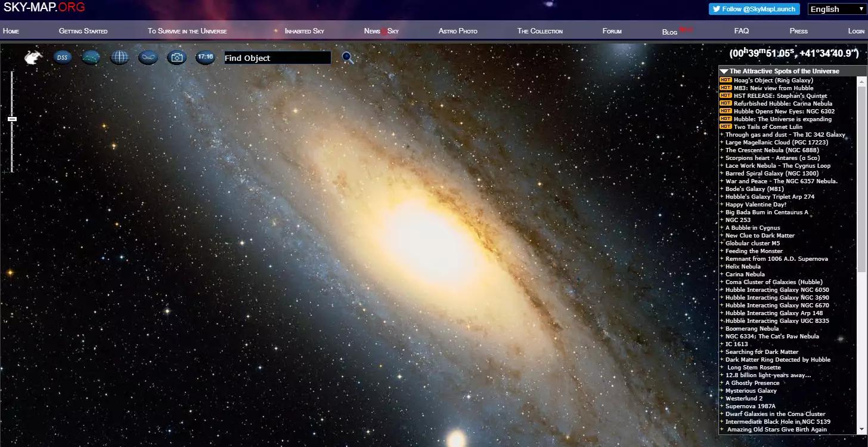Open Hubble Opens New Eyes: NGC 6302
Screen dimensions: 868x447
[x=784, y=111]
